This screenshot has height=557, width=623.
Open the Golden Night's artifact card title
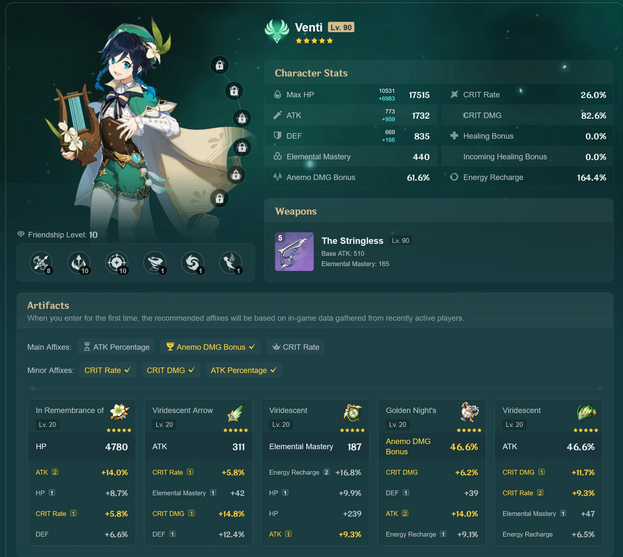[411, 410]
